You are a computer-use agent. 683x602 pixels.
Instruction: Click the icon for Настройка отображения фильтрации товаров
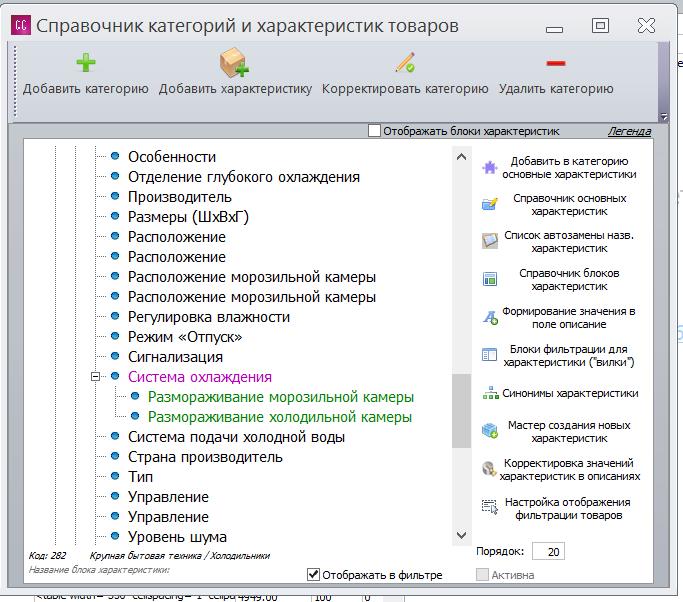point(490,507)
